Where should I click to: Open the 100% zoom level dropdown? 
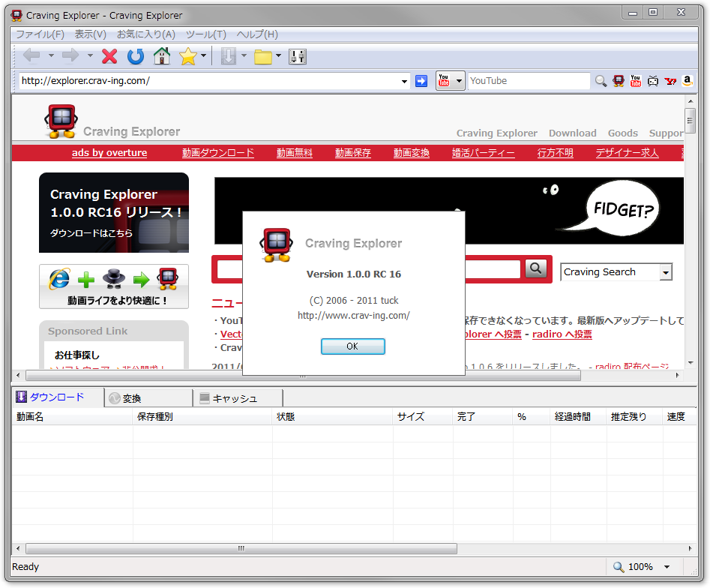(667, 567)
